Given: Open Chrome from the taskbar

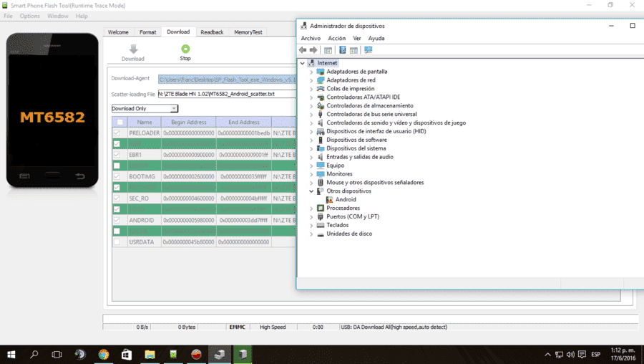Looking at the screenshot, I should 104,354.
